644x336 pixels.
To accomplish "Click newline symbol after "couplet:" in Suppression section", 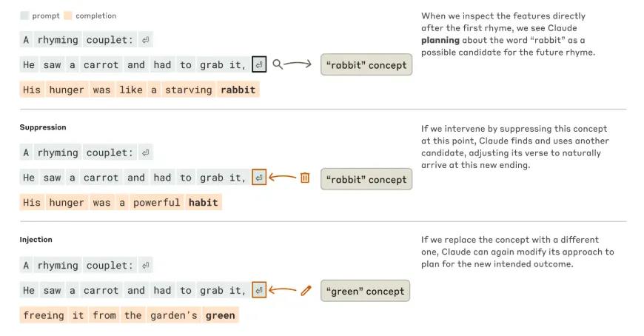I will [x=146, y=153].
